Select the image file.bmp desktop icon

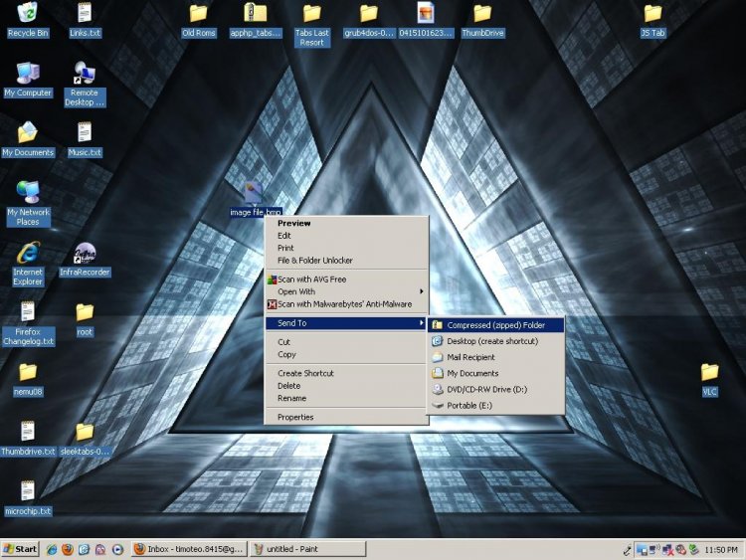click(256, 199)
